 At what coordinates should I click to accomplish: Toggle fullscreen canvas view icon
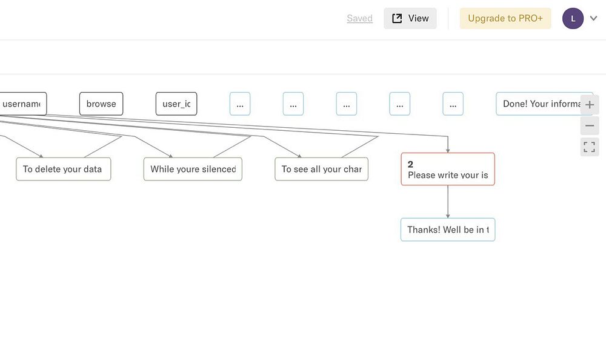click(590, 147)
